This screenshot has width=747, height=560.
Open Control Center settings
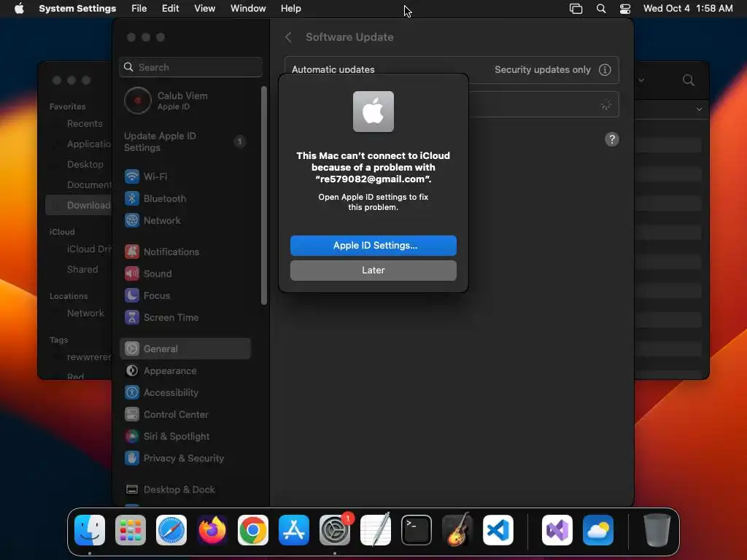(185, 414)
